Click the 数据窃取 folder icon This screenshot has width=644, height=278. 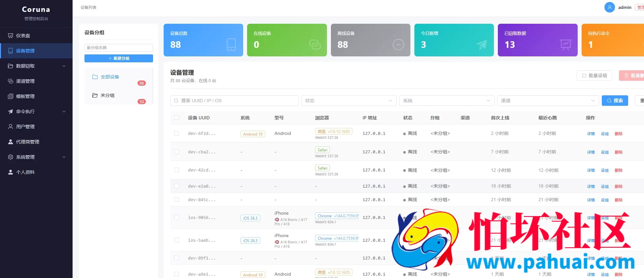click(11, 66)
